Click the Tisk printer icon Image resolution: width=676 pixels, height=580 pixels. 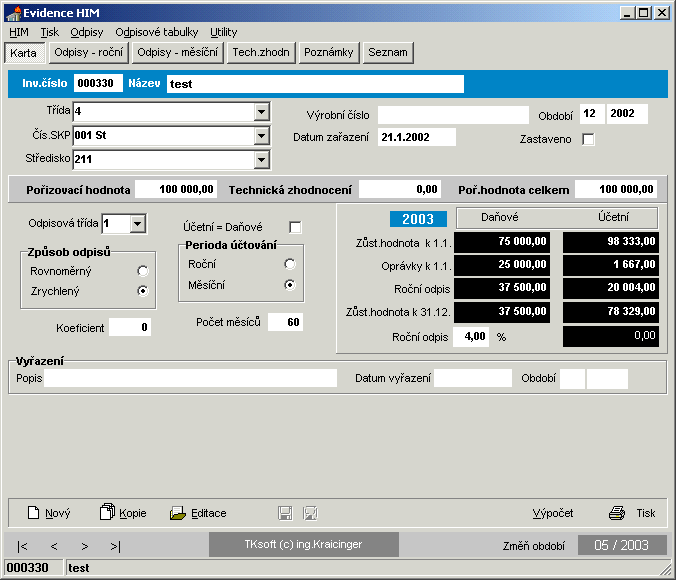click(x=617, y=513)
